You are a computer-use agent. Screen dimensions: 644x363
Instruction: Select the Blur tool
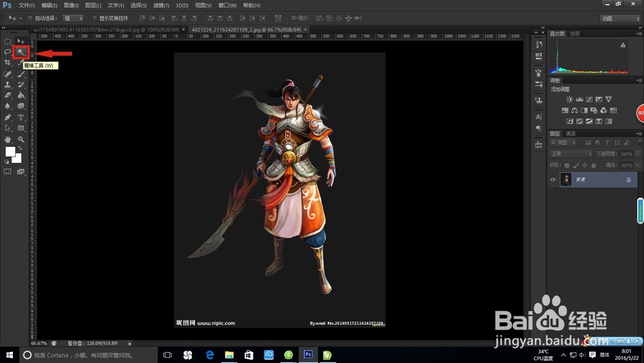(x=7, y=106)
